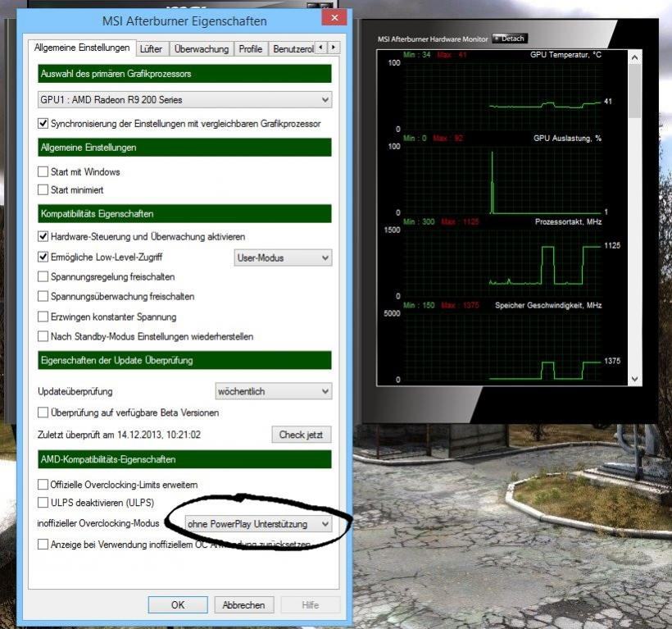
Task: Switch to Allgemeine Einstellungen tab
Action: [x=82, y=48]
